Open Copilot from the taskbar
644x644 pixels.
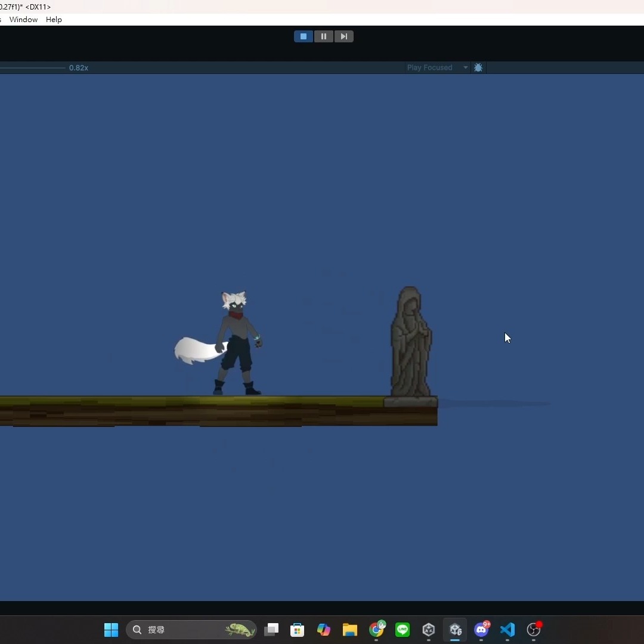click(x=324, y=630)
